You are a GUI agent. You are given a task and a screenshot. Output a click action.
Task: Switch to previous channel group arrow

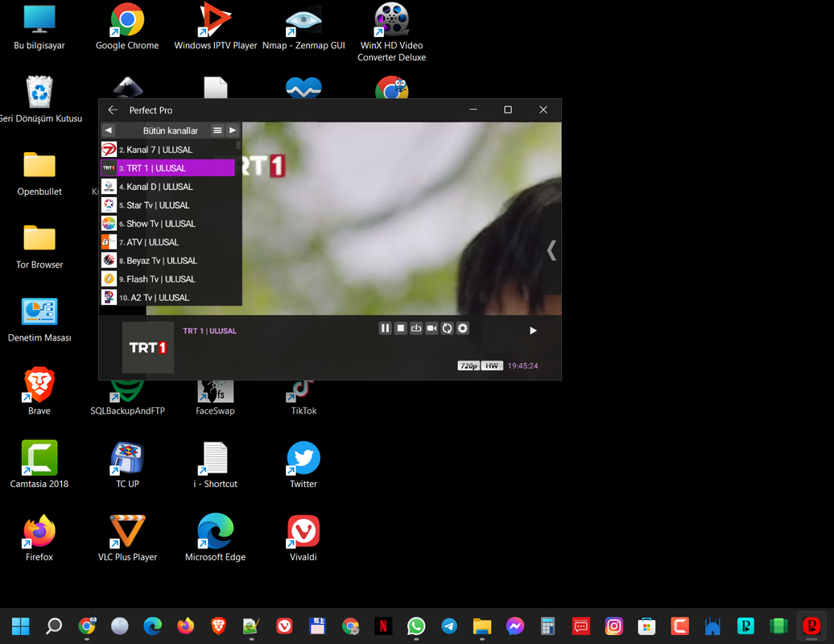pos(109,130)
